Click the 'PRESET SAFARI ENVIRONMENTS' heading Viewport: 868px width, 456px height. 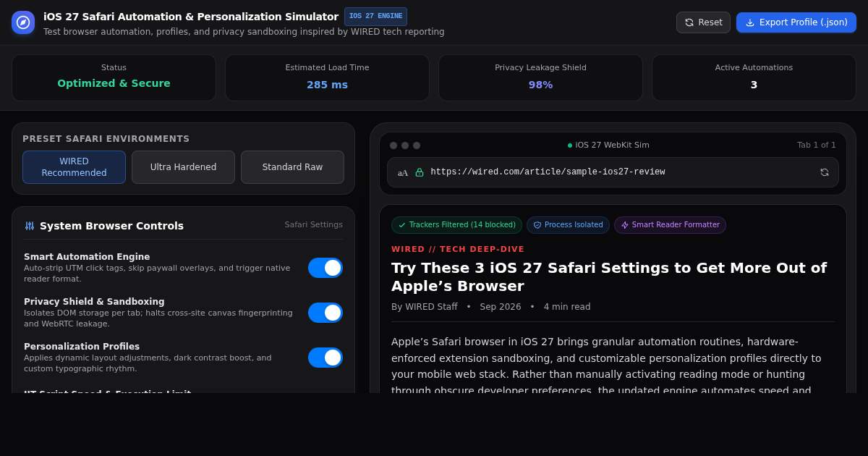coord(106,139)
